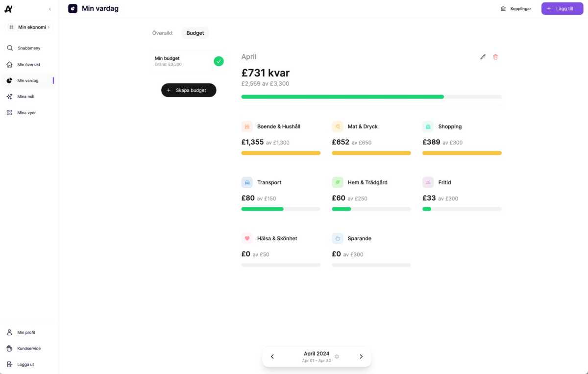Open Kundservice from the sidebar
The width and height of the screenshot is (588, 374).
point(29,349)
